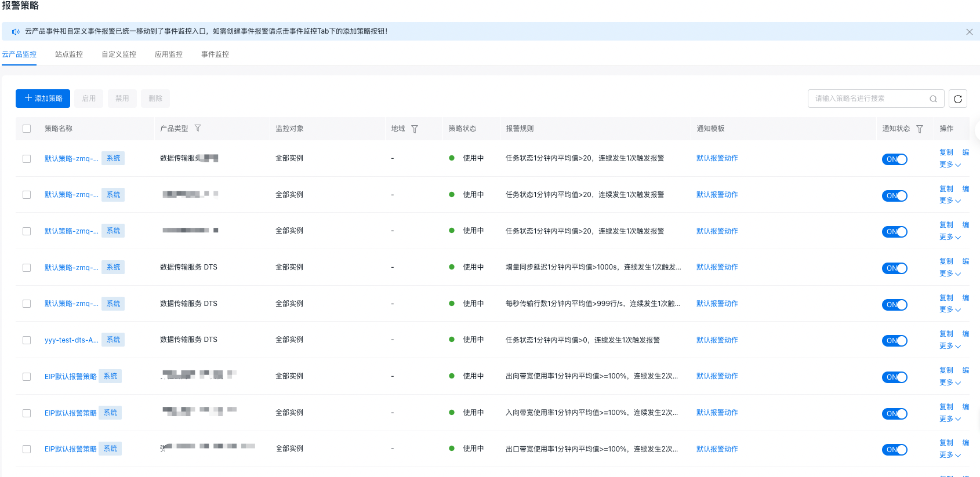Click 复制 for the 每秒传输行数 policy
This screenshot has width=980, height=477.
pyautogui.click(x=946, y=298)
